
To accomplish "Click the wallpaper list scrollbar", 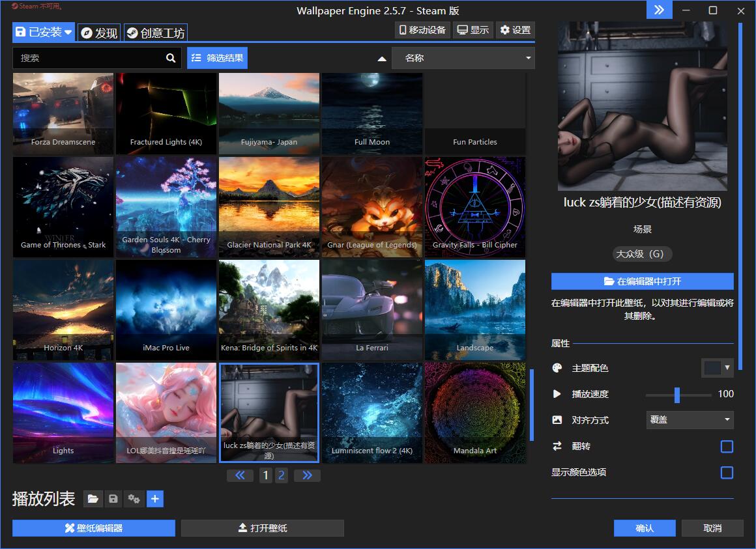I will (x=532, y=405).
